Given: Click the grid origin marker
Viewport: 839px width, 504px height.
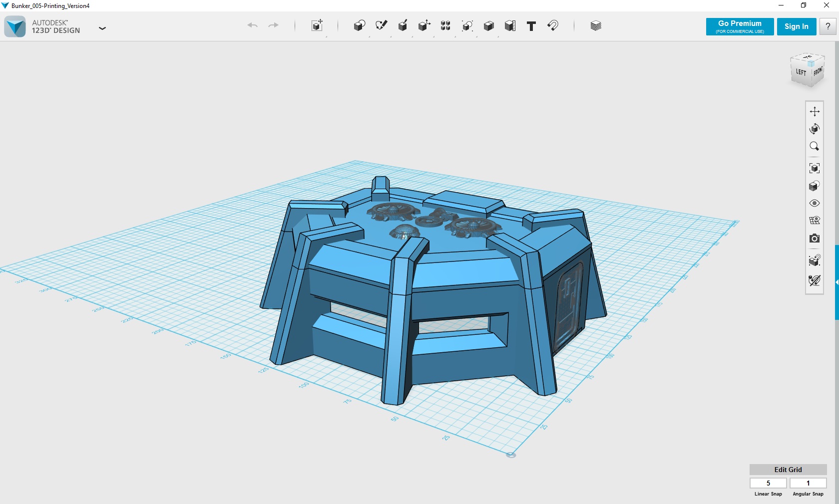Looking at the screenshot, I should coord(511,455).
